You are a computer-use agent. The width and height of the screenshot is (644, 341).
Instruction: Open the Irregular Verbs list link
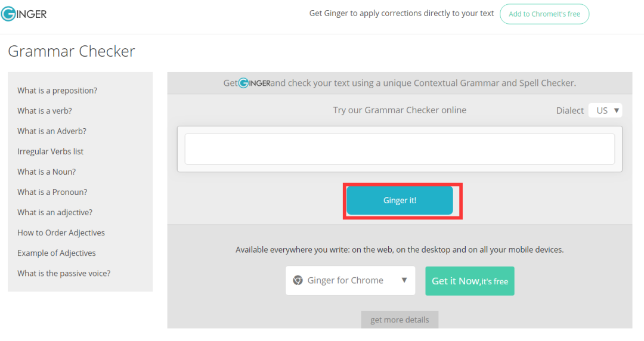click(51, 151)
